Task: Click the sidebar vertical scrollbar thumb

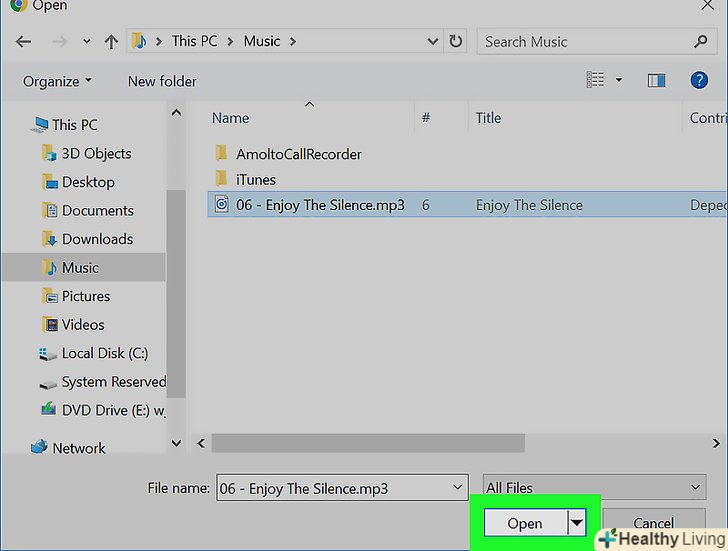Action: tap(176, 293)
